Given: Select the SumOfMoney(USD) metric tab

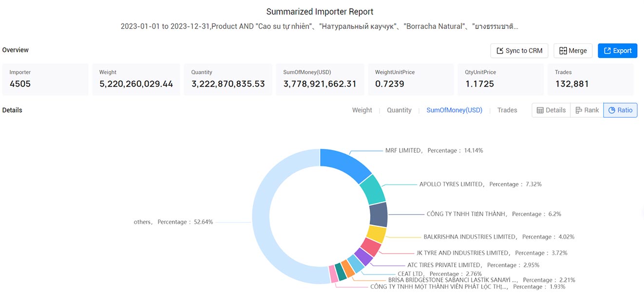Looking at the screenshot, I should tap(454, 110).
